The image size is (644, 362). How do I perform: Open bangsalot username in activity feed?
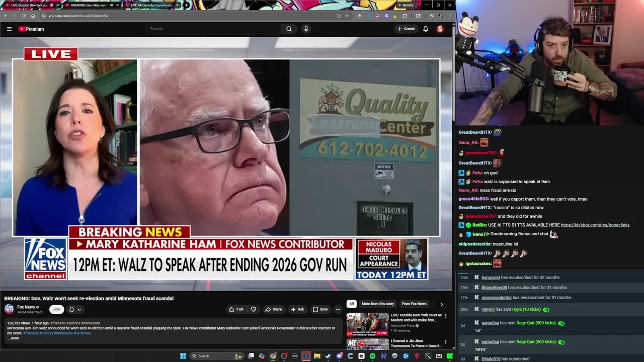click(x=491, y=278)
